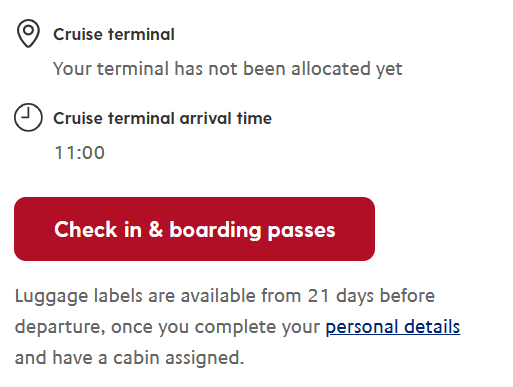Click 'allocated yet' in the terminal message
Viewport: 513px width, 387px height.
click(347, 69)
